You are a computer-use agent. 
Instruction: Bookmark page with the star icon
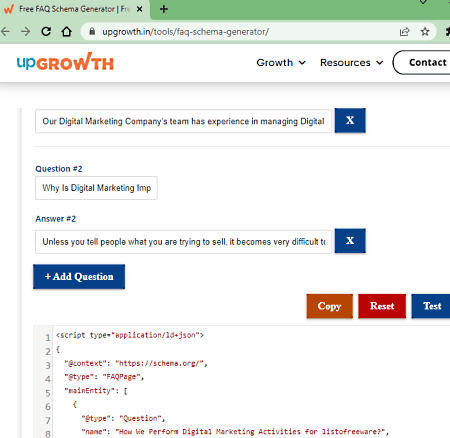tap(425, 32)
